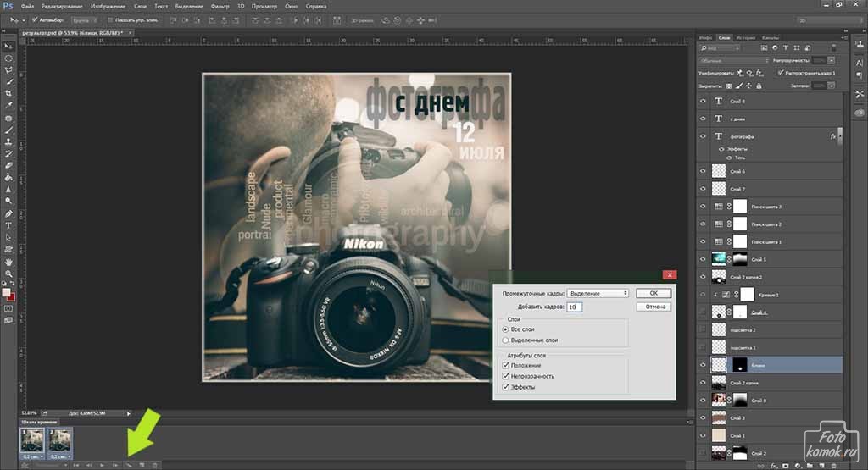
Task: Select the Crop tool
Action: (8, 93)
